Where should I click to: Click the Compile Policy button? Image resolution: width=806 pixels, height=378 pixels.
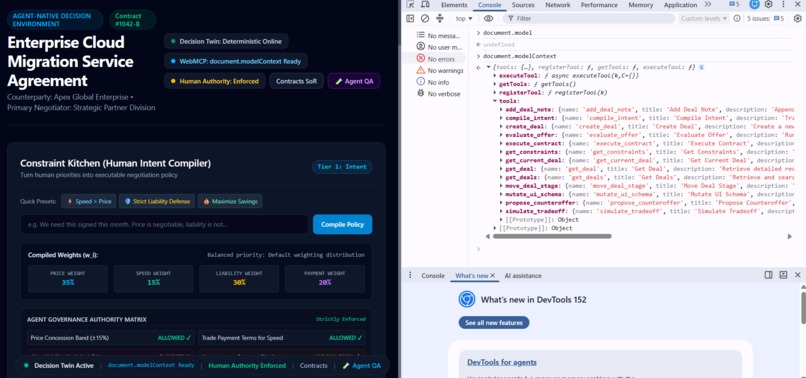pyautogui.click(x=342, y=224)
